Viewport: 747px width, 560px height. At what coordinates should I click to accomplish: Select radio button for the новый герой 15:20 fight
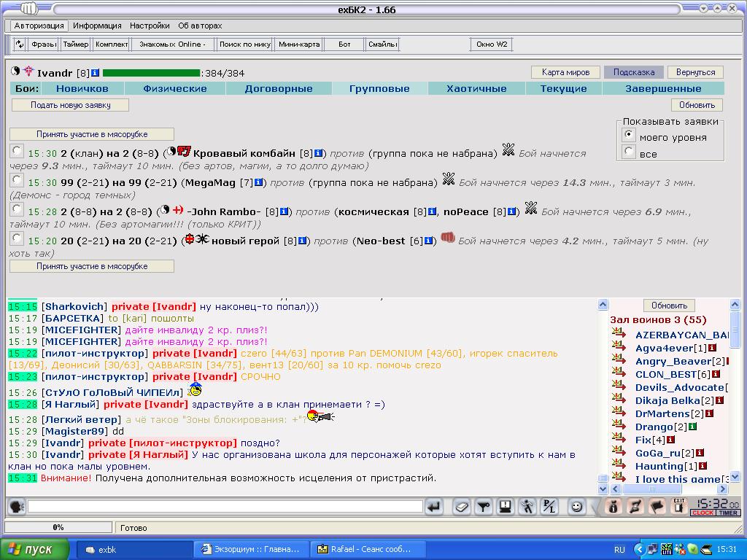tap(17, 238)
